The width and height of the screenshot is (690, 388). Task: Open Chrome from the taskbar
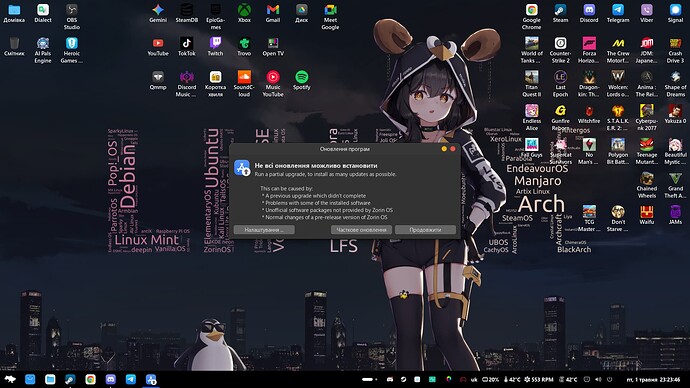coord(91,379)
